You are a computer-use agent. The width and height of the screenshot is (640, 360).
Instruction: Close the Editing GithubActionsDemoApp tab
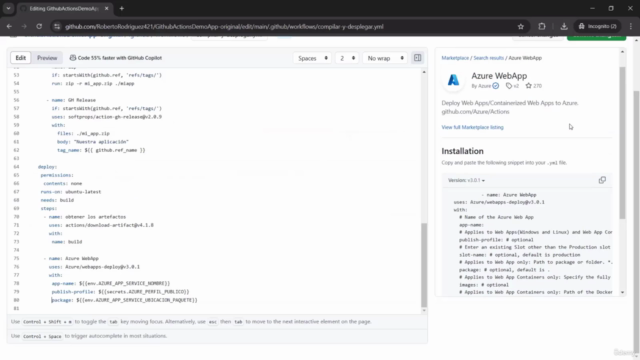(x=107, y=9)
